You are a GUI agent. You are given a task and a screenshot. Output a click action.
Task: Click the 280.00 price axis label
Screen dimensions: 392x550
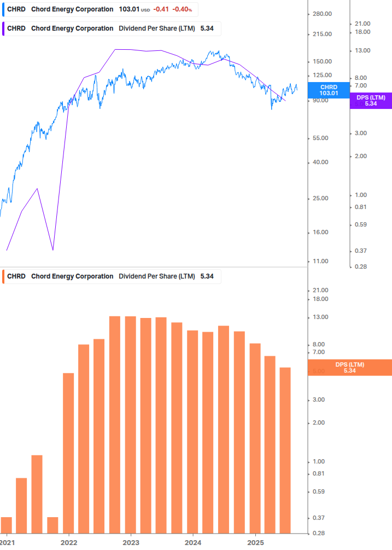click(x=322, y=14)
